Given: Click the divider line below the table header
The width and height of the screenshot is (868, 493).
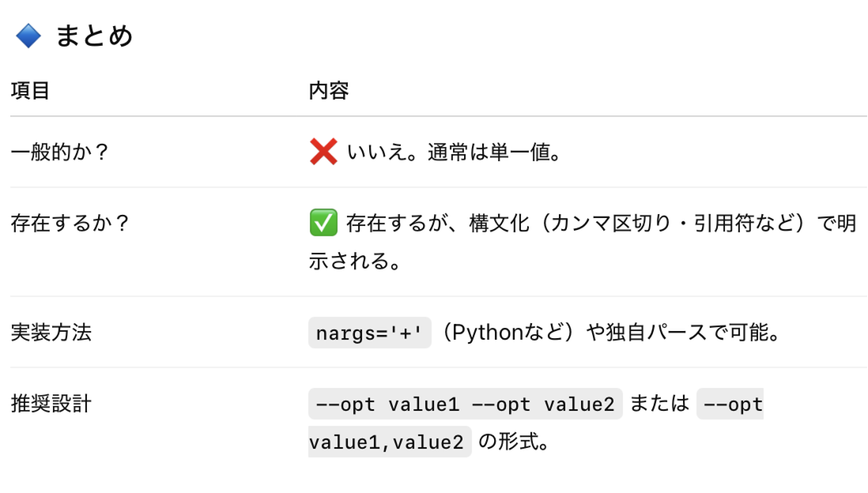Looking at the screenshot, I should tap(434, 115).
